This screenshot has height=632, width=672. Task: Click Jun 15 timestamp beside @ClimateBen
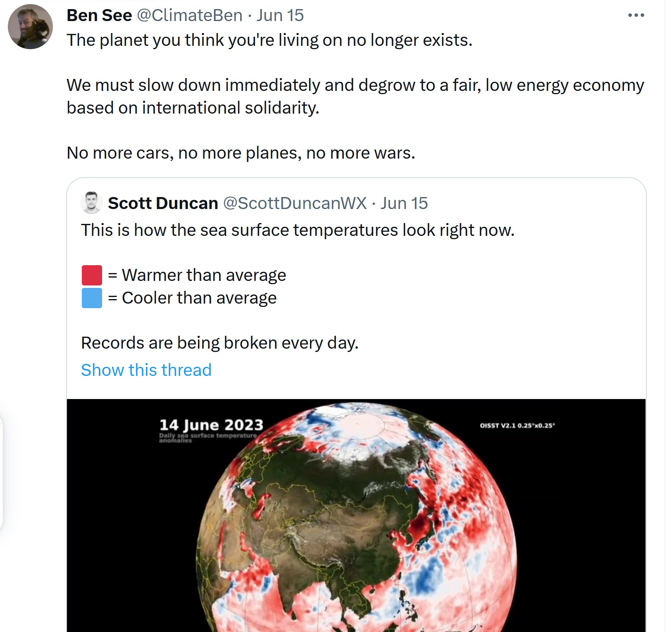[x=280, y=16]
